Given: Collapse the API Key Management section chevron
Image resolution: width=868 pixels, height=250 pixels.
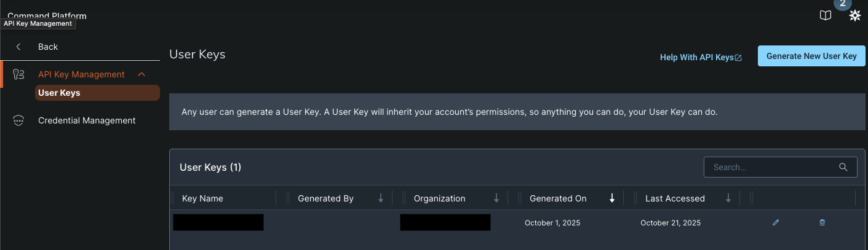Looking at the screenshot, I should [x=141, y=74].
